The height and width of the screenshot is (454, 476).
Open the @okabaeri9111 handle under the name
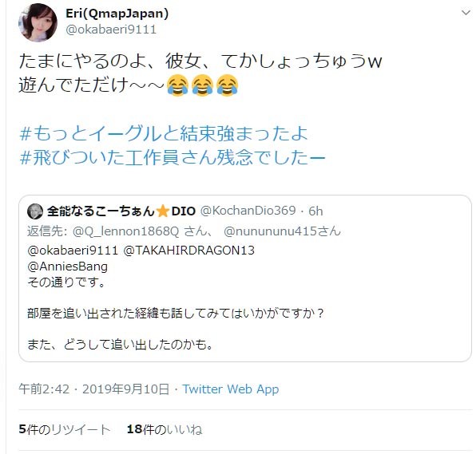111,30
